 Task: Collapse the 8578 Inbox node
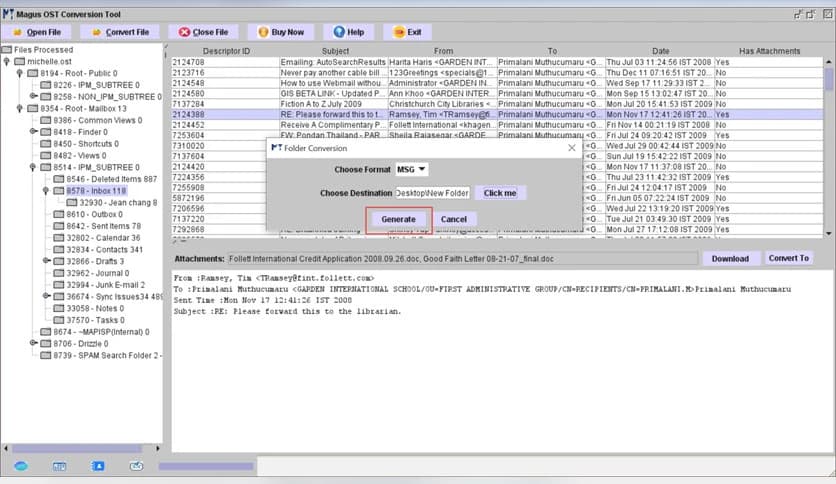pos(46,191)
